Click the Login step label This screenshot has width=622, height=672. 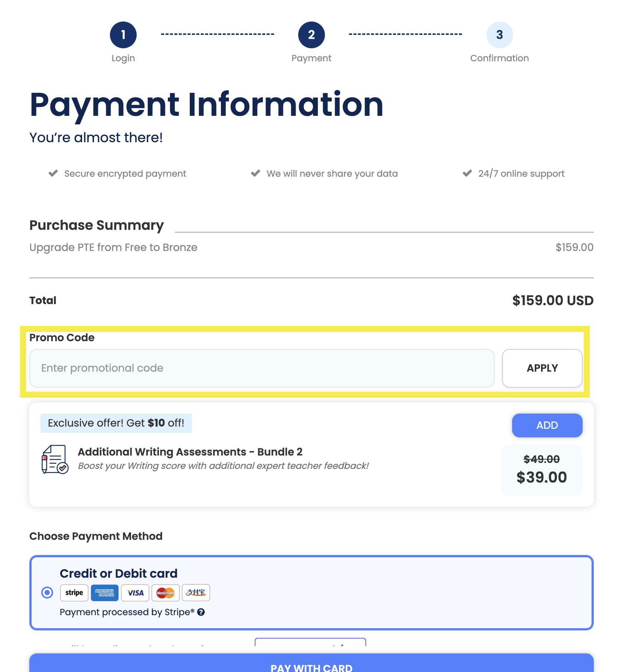(x=123, y=58)
